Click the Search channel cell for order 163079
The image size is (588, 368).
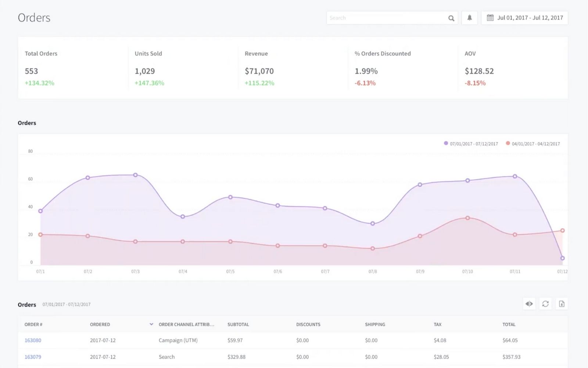click(166, 357)
